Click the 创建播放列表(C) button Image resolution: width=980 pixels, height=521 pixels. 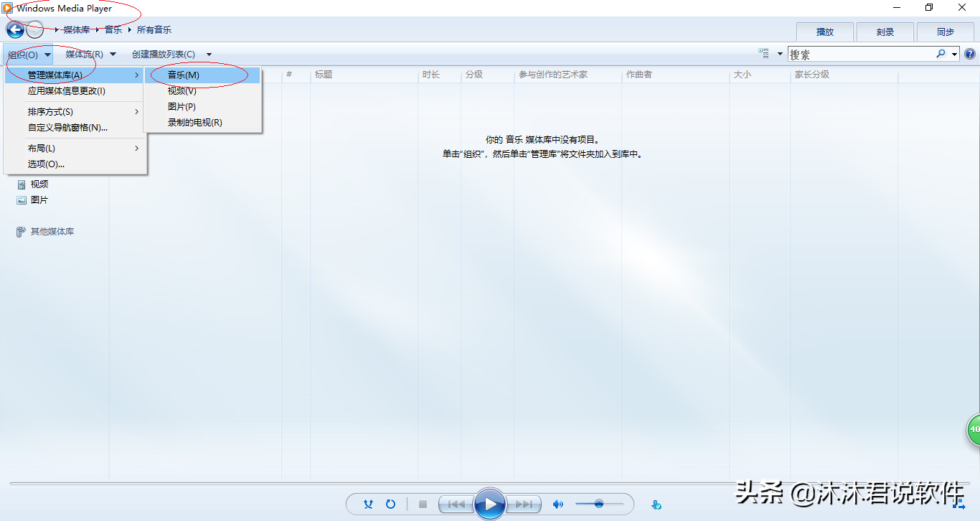click(x=164, y=55)
